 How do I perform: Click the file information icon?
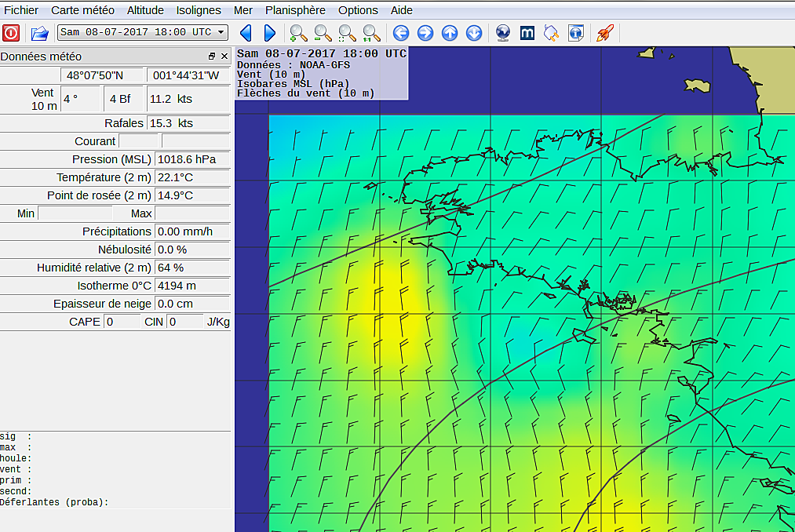tap(576, 34)
